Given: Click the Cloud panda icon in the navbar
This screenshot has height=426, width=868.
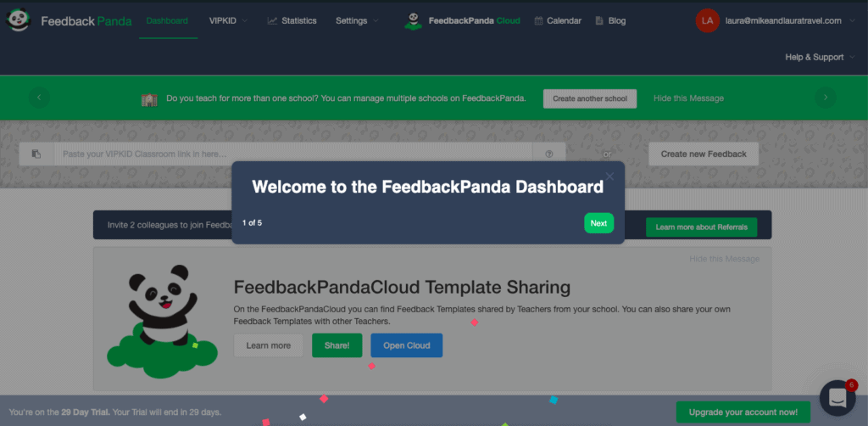Looking at the screenshot, I should [x=413, y=20].
